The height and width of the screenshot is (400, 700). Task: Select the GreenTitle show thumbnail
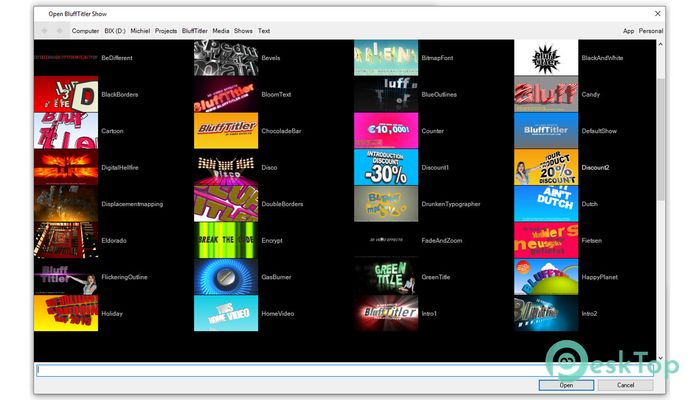[386, 277]
